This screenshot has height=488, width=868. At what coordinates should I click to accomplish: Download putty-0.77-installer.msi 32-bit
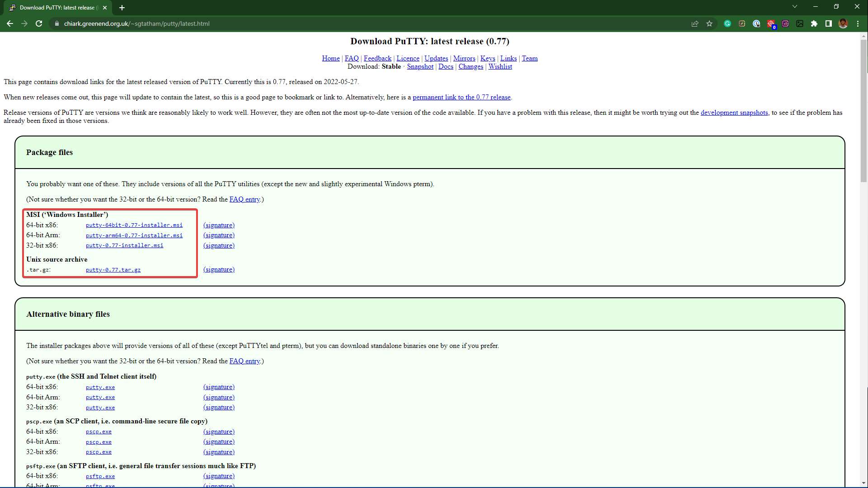click(125, 245)
